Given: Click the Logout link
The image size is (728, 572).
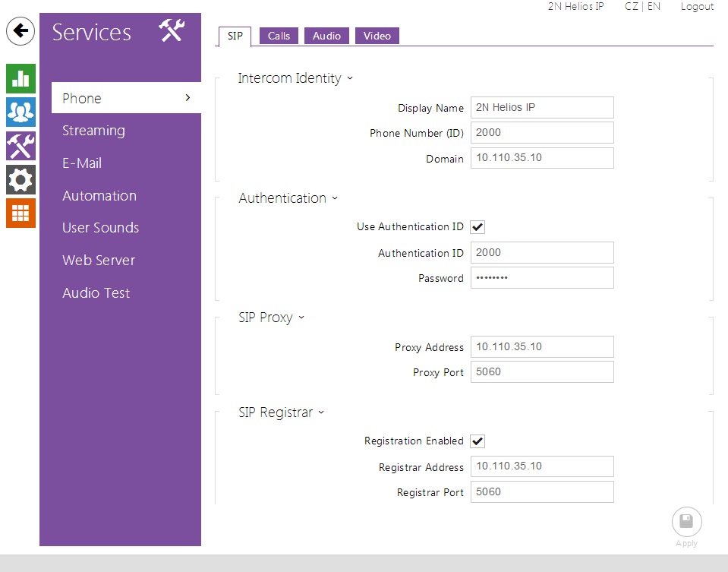Looking at the screenshot, I should (696, 7).
